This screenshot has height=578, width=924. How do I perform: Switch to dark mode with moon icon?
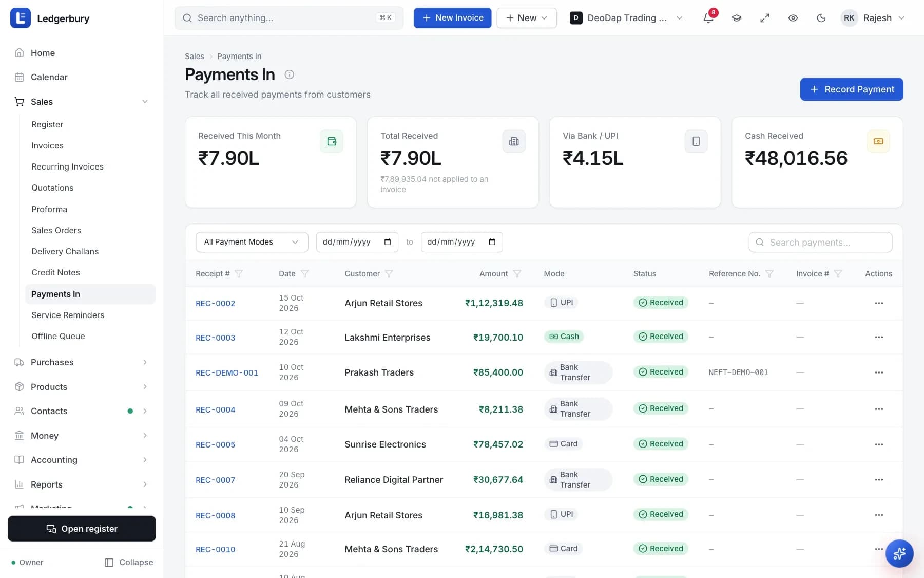click(821, 18)
